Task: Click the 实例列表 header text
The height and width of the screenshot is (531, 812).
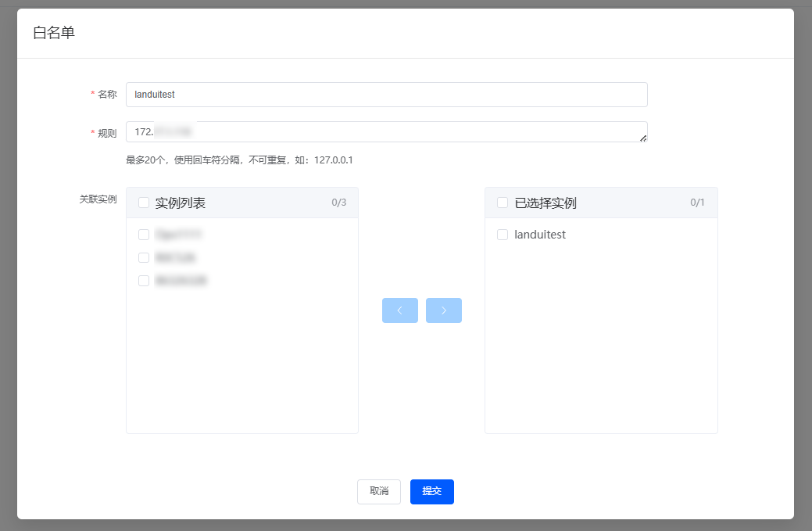Action: tap(180, 203)
